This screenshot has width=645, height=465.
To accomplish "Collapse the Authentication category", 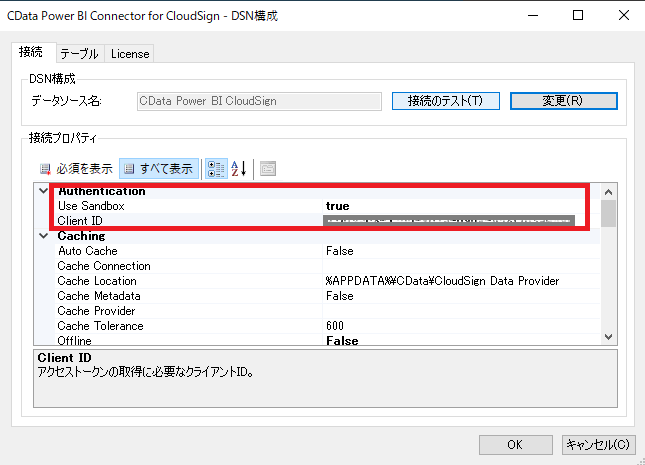I will pyautogui.click(x=43, y=191).
